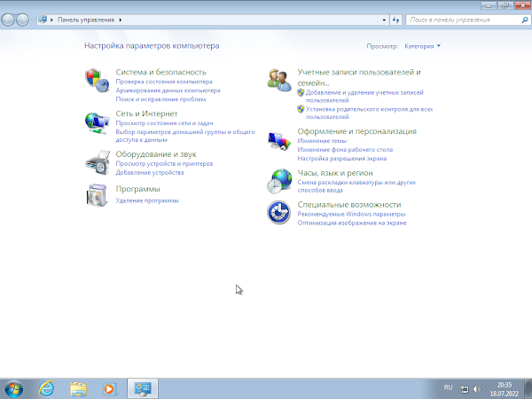Click 'Изменение темы' link
This screenshot has height=399, width=532.
click(x=322, y=141)
